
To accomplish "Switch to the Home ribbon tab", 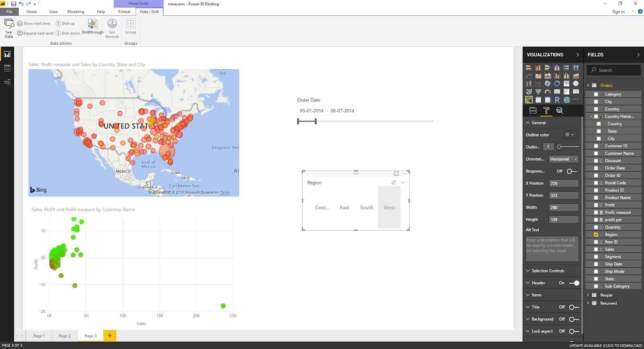I will [31, 12].
